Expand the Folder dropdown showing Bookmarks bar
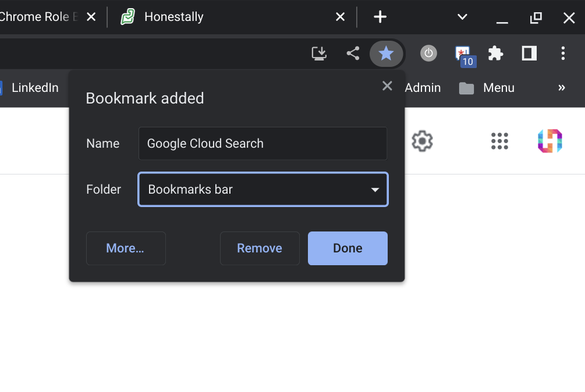This screenshot has height=392, width=585. coord(263,190)
